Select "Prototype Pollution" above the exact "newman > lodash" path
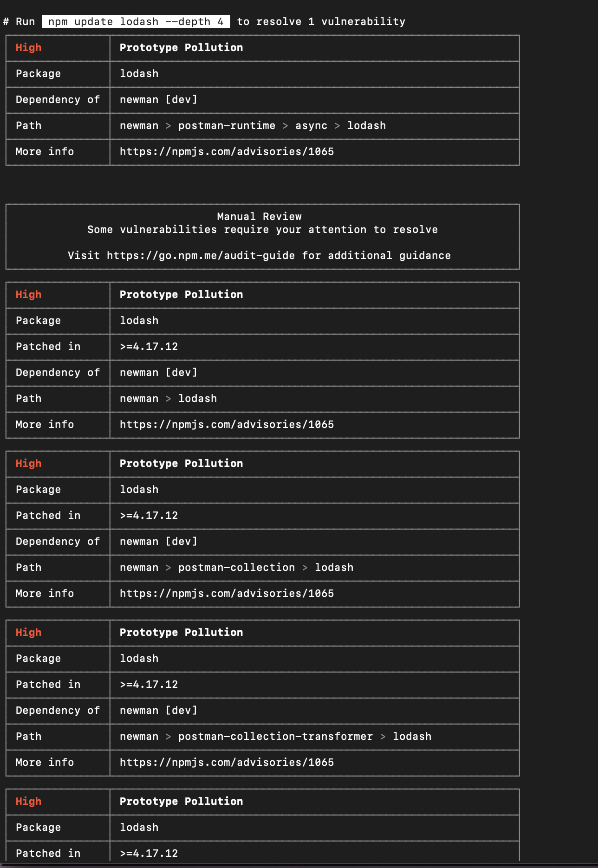Viewport: 598px width, 868px height. pos(181,295)
